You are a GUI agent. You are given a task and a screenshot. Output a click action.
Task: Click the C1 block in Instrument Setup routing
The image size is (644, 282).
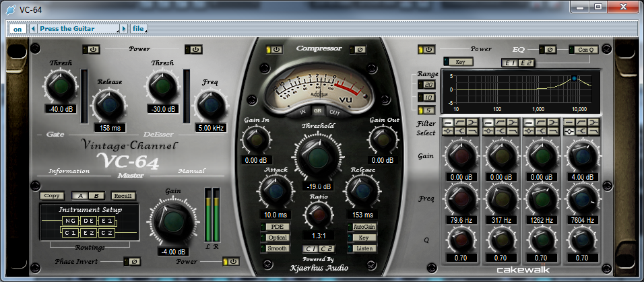[69, 233]
